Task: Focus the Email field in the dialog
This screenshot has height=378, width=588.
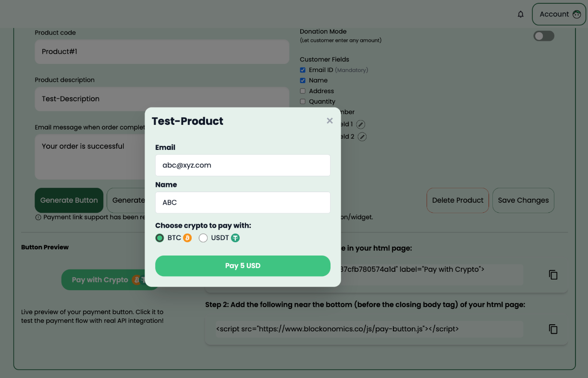Action: 243,165
